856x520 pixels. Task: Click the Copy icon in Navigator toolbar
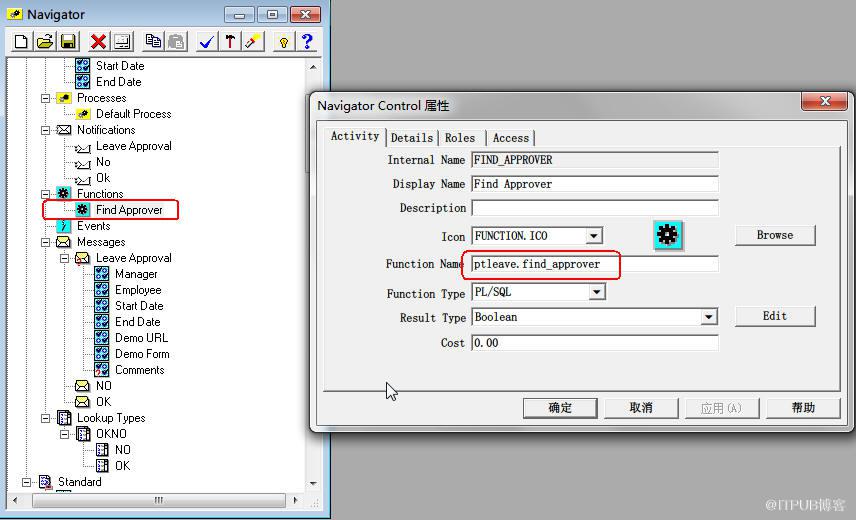click(153, 42)
